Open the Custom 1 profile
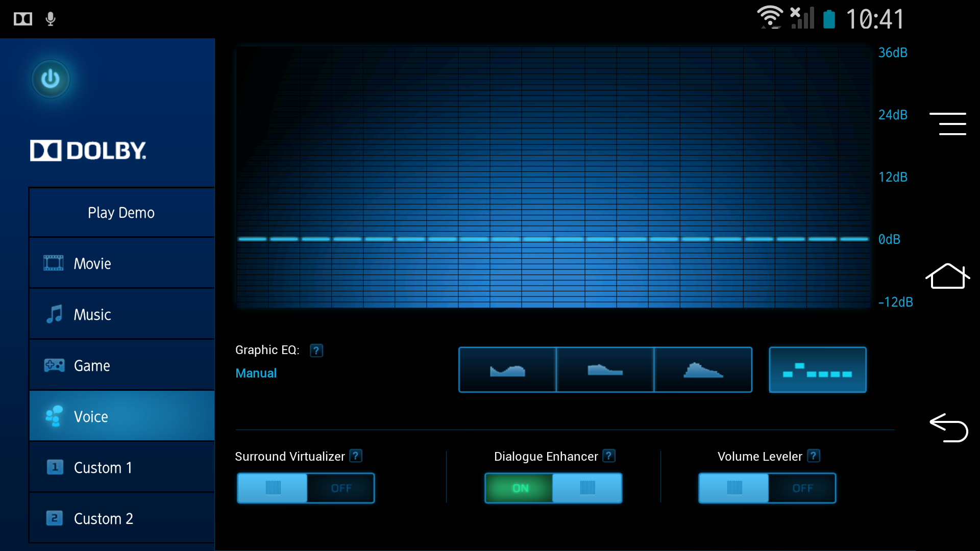Image resolution: width=980 pixels, height=551 pixels. (x=122, y=467)
